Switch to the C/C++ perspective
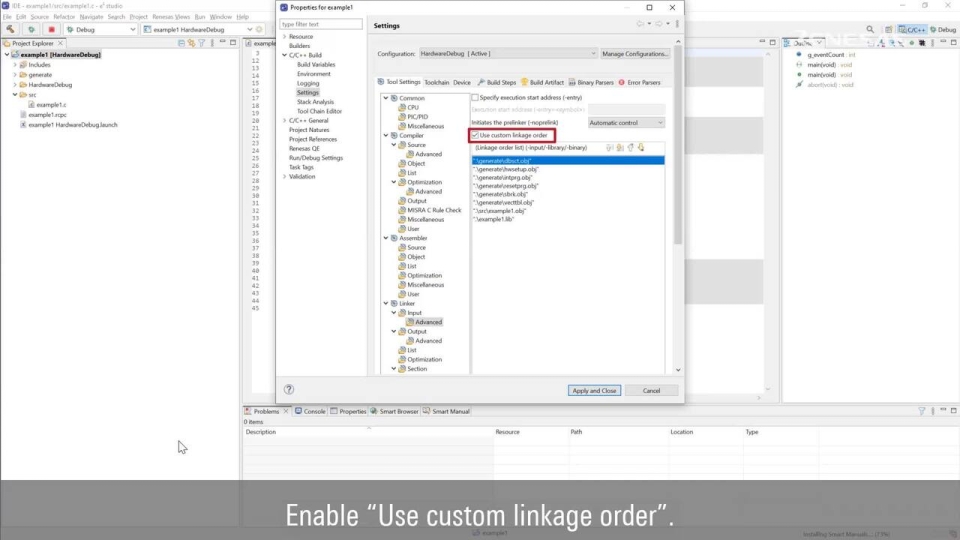 click(x=912, y=29)
